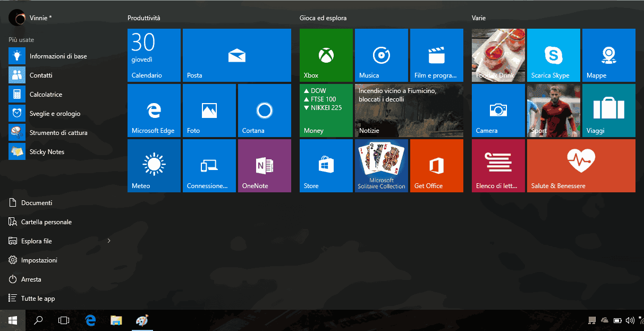The height and width of the screenshot is (331, 644).
Task: Open Paint from the taskbar
Action: coord(141,320)
